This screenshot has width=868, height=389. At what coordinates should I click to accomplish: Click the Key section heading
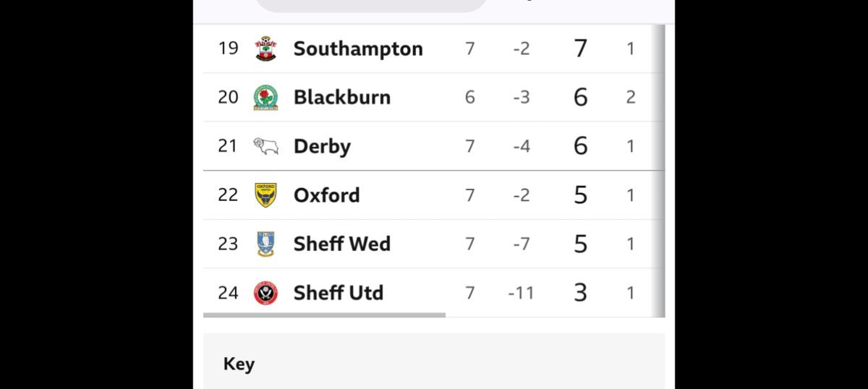click(239, 364)
